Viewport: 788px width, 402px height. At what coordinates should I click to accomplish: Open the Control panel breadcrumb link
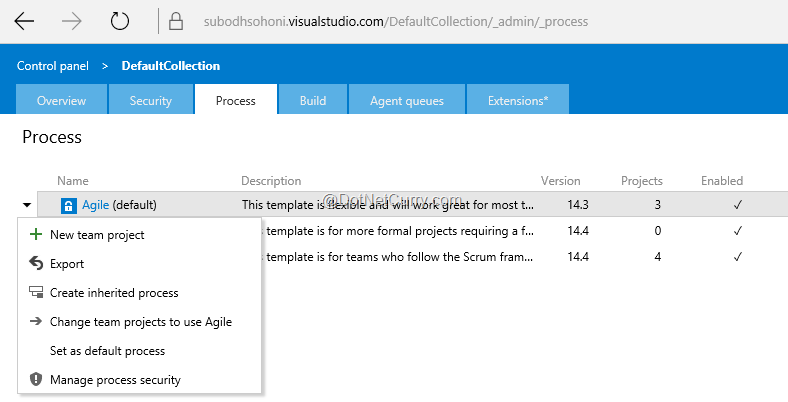pyautogui.click(x=53, y=66)
